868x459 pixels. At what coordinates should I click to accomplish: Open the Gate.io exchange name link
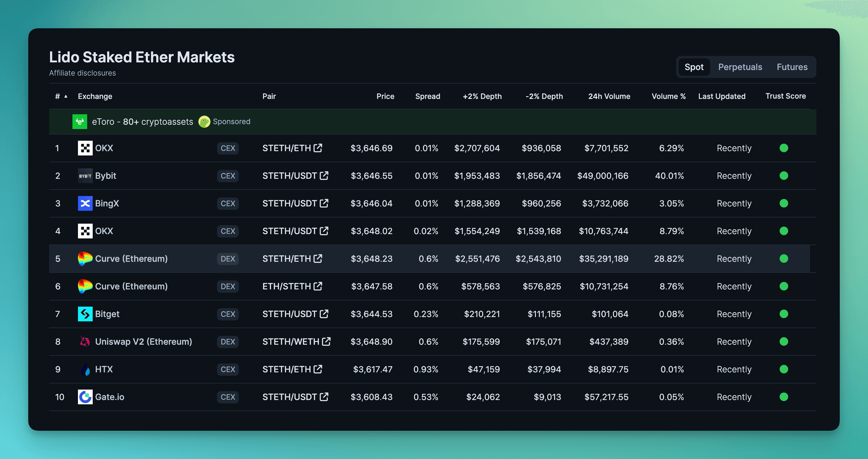(110, 397)
